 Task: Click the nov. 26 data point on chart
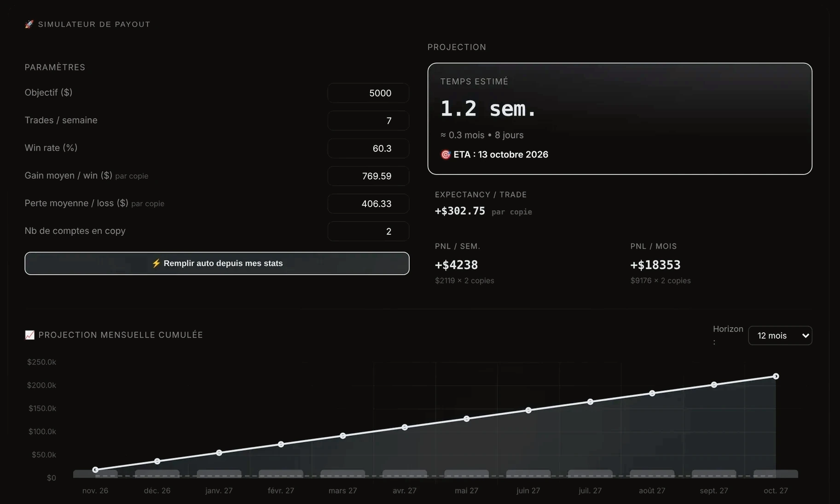tap(95, 470)
